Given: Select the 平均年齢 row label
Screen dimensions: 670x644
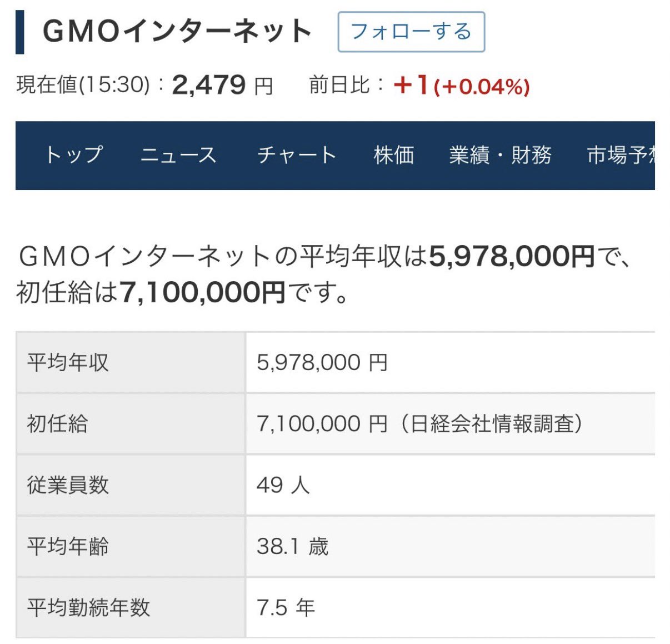Looking at the screenshot, I should pos(68,546).
